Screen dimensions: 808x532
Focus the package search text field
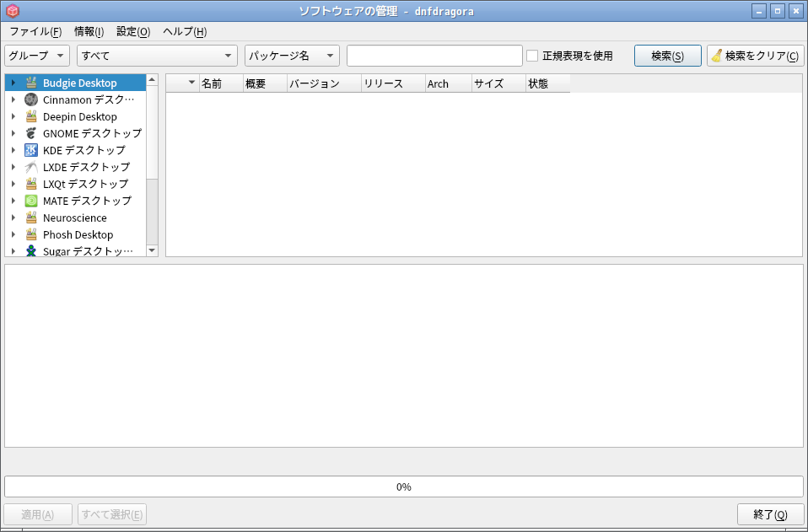click(x=435, y=56)
